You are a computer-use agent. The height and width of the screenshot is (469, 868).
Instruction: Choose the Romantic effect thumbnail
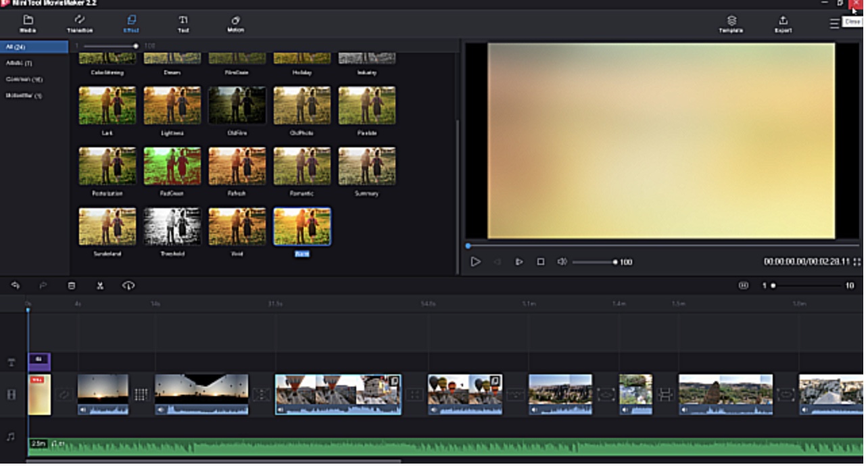(x=302, y=166)
